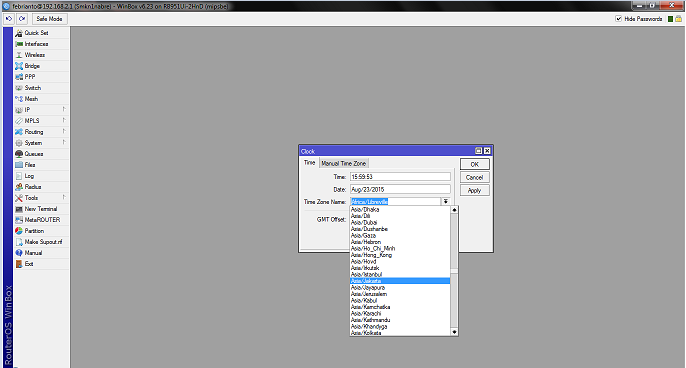Launch New Terminal from sidebar
The image size is (686, 368).
click(x=41, y=209)
